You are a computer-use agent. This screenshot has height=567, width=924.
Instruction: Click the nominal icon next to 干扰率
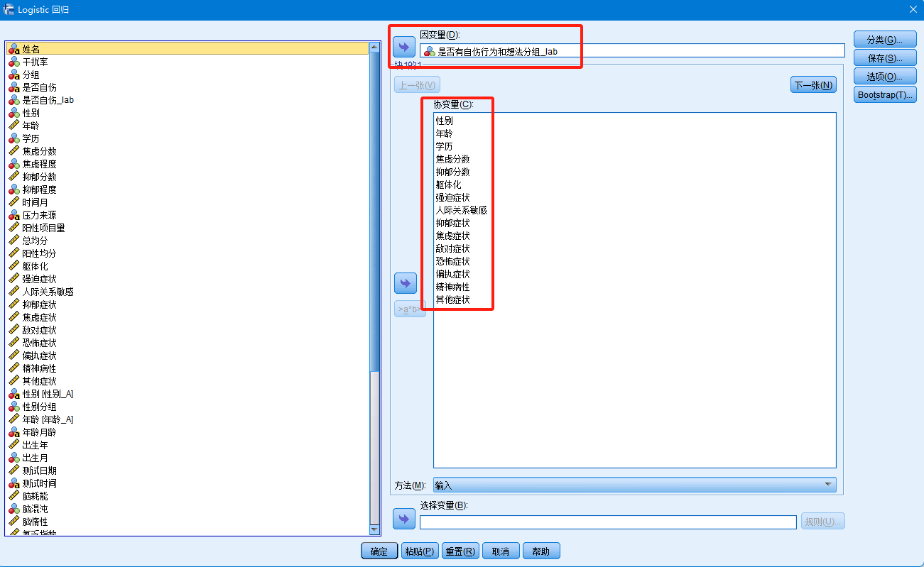[13, 62]
